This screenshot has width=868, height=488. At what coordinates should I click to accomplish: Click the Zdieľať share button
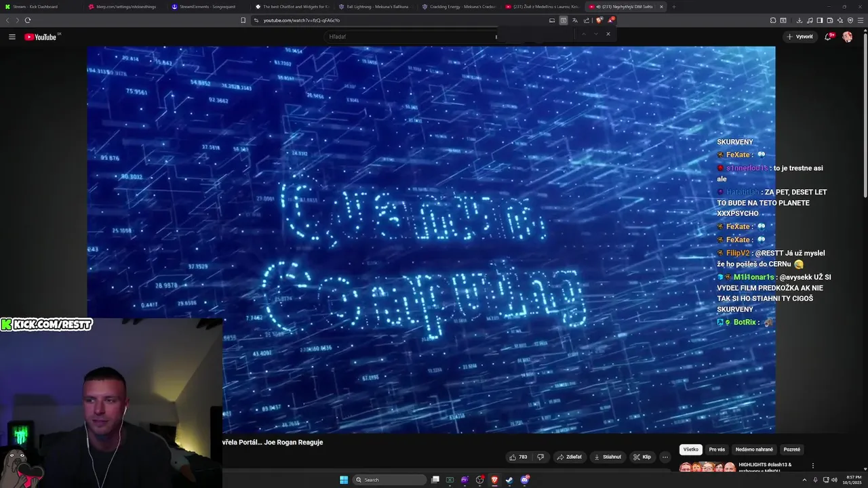tap(570, 457)
